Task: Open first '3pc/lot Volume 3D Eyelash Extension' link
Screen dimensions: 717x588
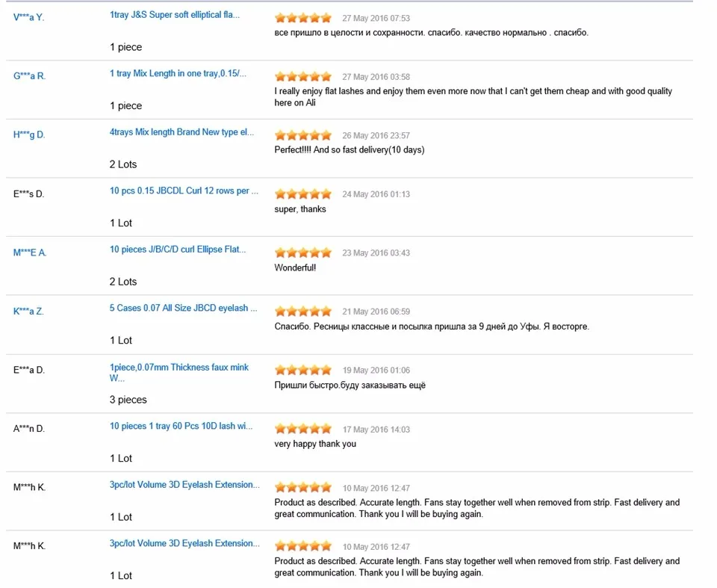Action: coord(184,485)
